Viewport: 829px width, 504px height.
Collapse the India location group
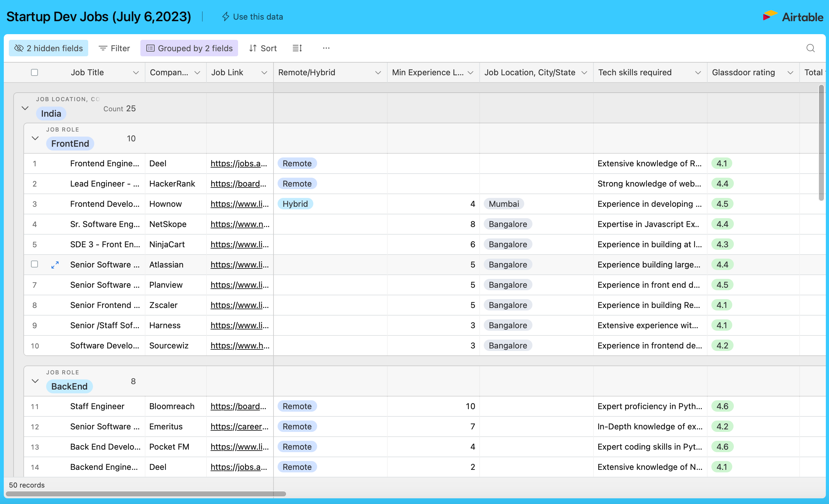(25, 108)
